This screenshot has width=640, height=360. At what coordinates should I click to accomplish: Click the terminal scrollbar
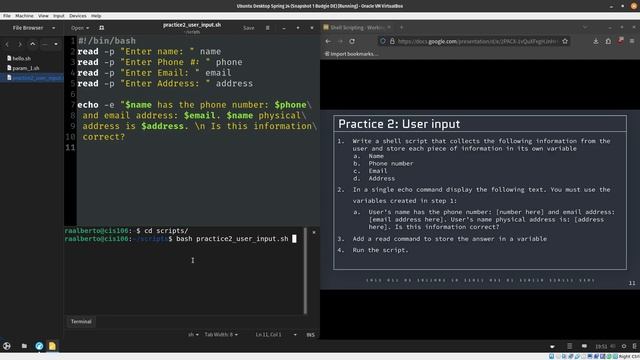(x=305, y=270)
